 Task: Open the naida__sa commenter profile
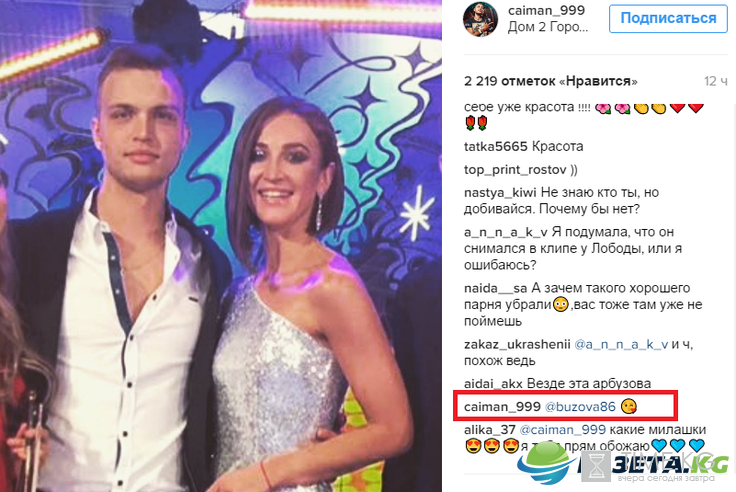pyautogui.click(x=495, y=288)
